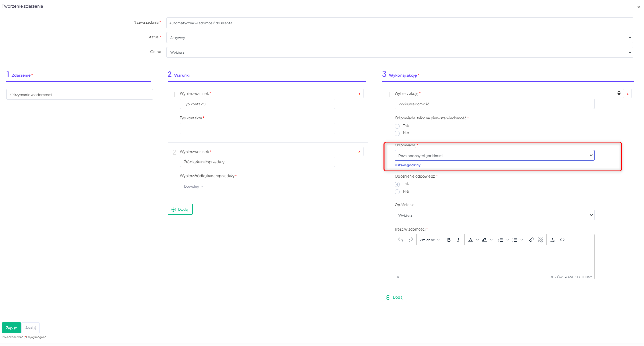The image size is (644, 346).
Task: Open the Zmienne variables menu
Action: pos(429,240)
